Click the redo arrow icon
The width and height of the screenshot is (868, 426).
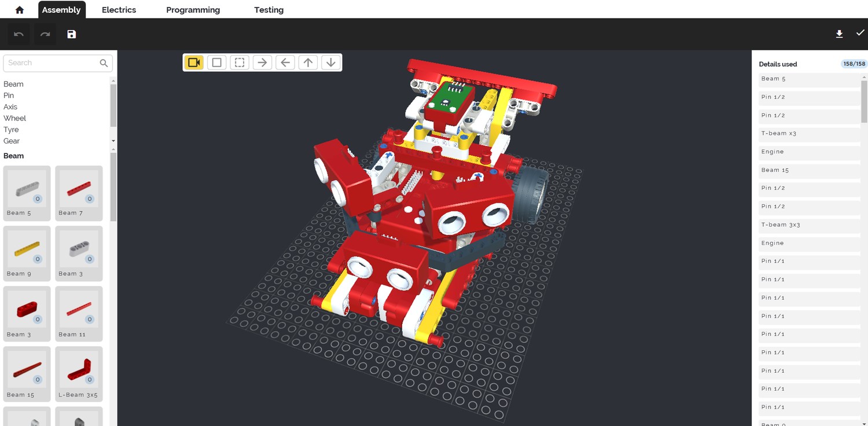click(45, 35)
